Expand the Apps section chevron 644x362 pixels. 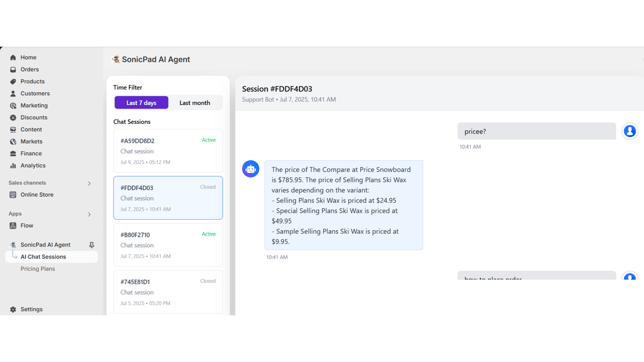(x=89, y=214)
